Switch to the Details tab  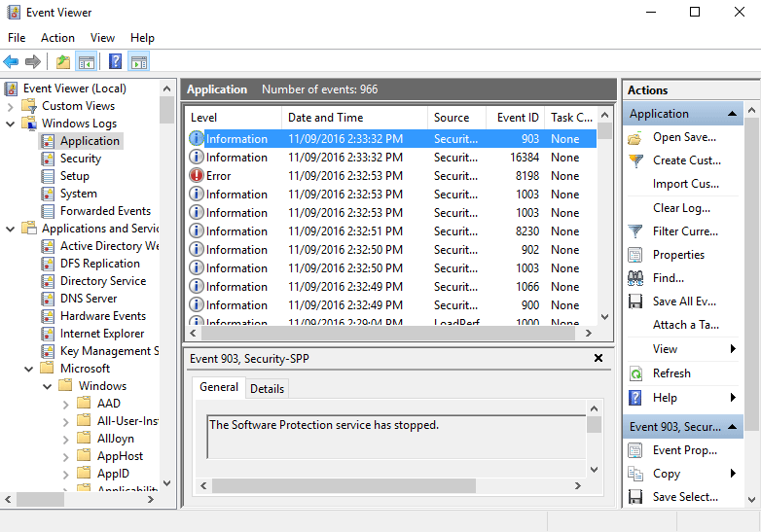pos(267,388)
